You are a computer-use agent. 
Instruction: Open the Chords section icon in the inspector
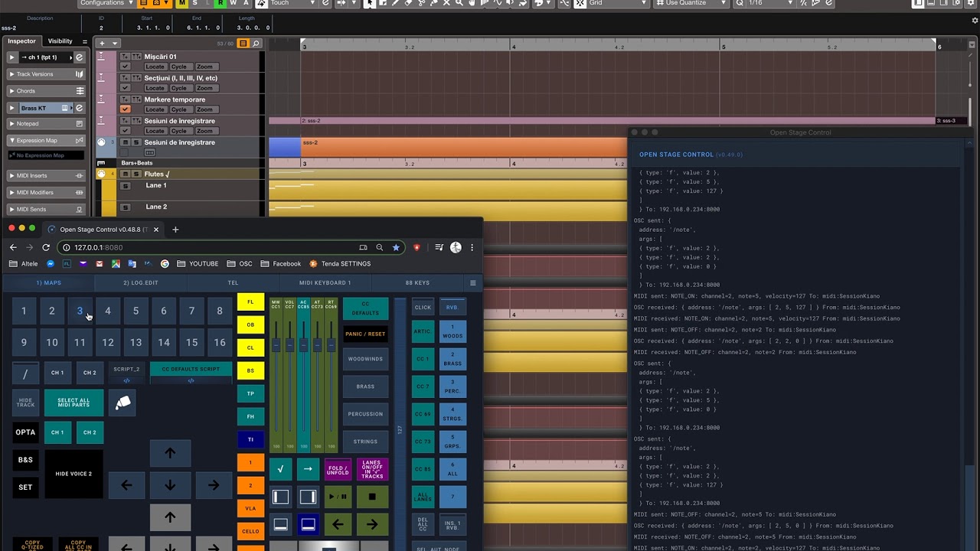(80, 91)
